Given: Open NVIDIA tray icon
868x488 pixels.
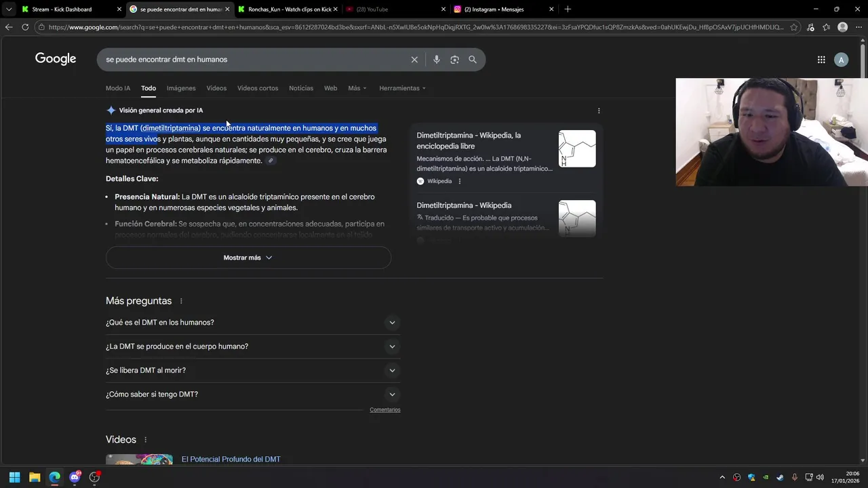Looking at the screenshot, I should click(x=766, y=477).
